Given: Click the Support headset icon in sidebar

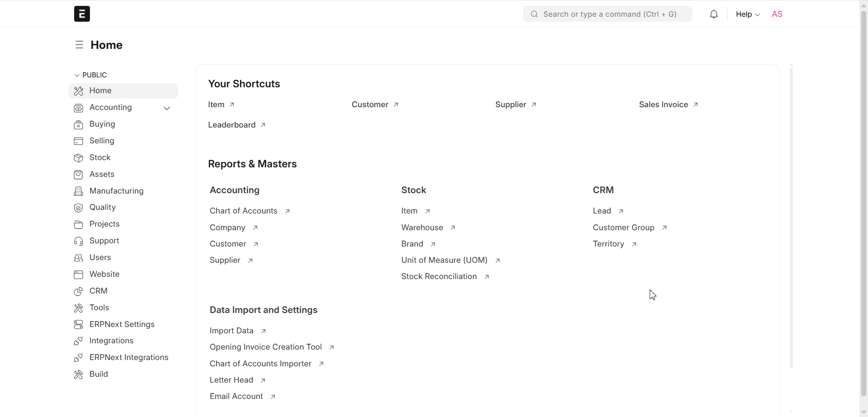Looking at the screenshot, I should (x=79, y=241).
